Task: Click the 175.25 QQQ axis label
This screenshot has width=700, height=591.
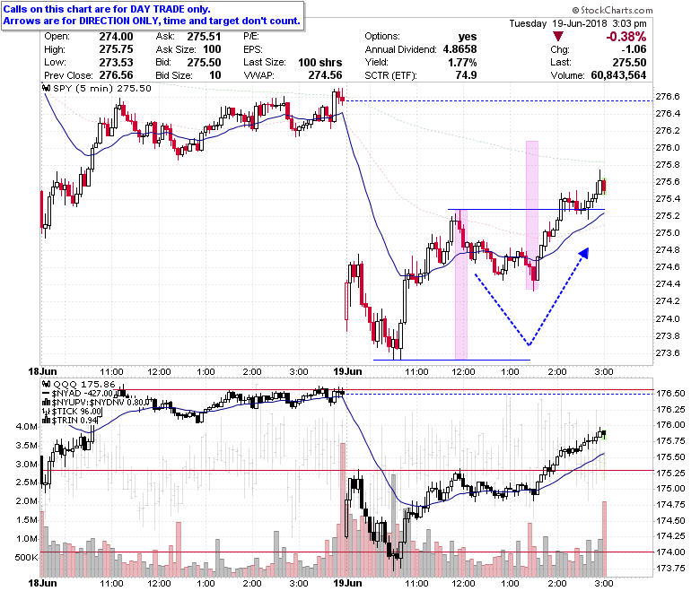Action: [670, 473]
